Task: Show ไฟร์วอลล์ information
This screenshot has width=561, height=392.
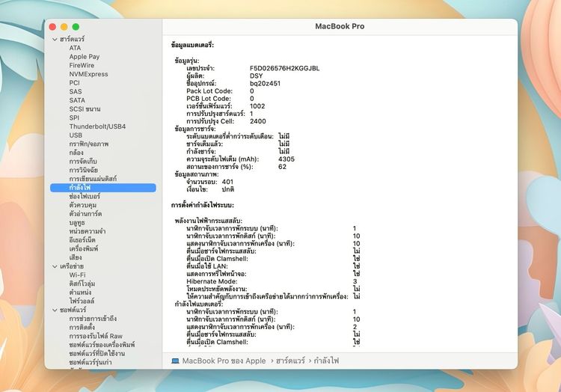Action: coord(82,301)
